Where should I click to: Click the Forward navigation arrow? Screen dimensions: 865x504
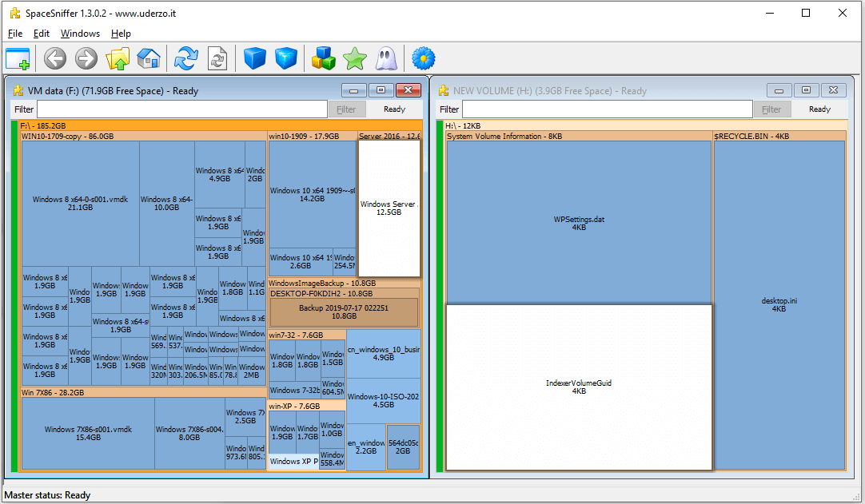click(85, 58)
